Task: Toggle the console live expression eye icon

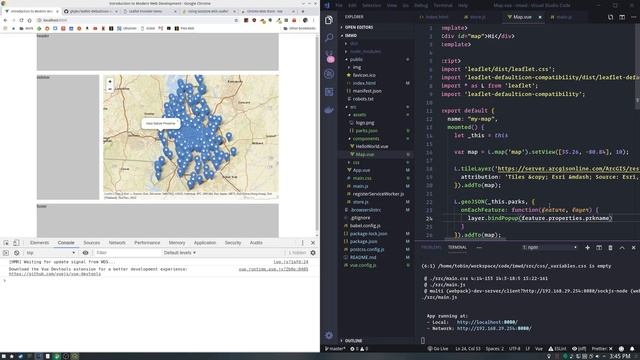Action: pyautogui.click(x=85, y=253)
